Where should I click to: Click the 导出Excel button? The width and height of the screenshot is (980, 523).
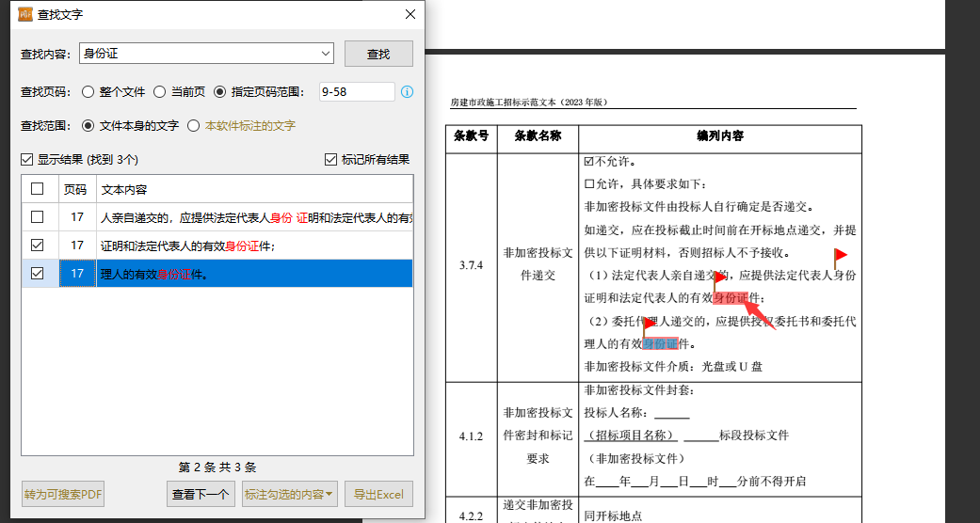[x=378, y=494]
